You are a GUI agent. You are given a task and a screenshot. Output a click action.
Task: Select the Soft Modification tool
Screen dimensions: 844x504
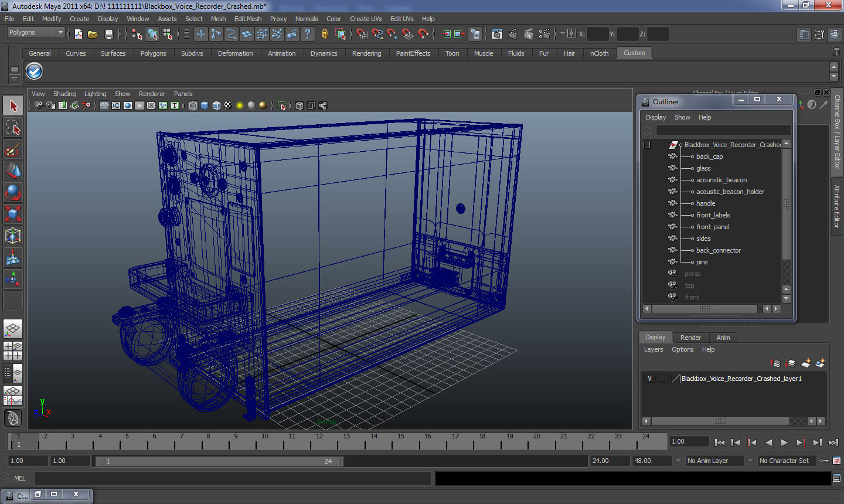13,257
